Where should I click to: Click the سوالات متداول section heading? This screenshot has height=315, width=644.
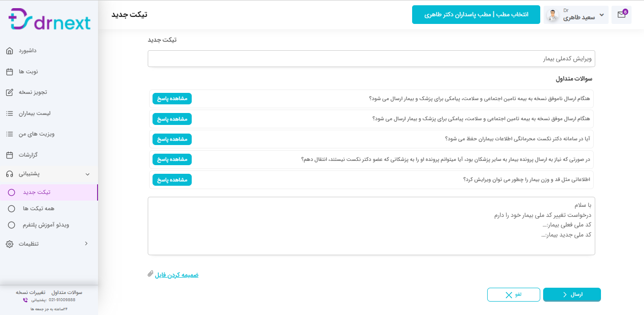pyautogui.click(x=574, y=79)
